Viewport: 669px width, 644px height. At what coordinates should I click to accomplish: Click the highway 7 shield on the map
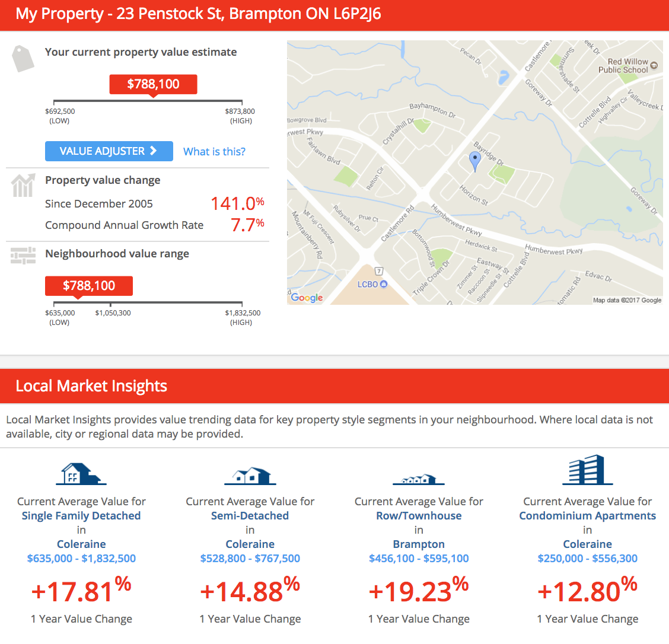(x=379, y=271)
